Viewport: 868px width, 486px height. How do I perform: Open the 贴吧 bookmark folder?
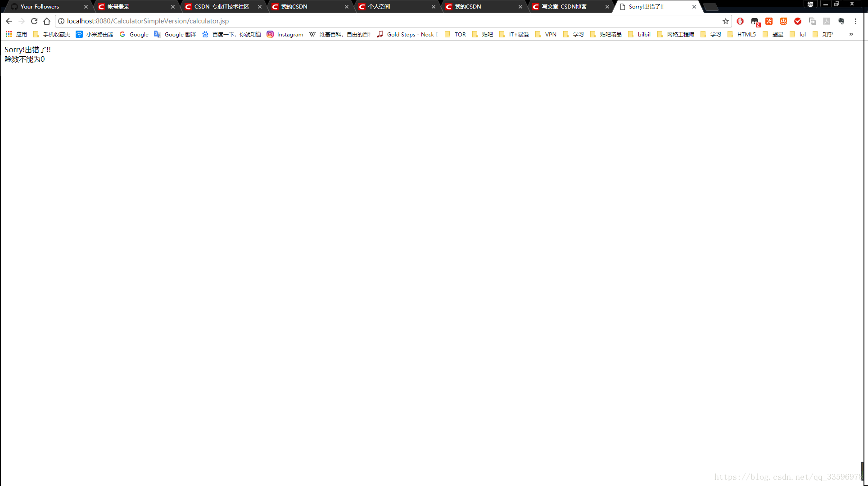coord(482,34)
